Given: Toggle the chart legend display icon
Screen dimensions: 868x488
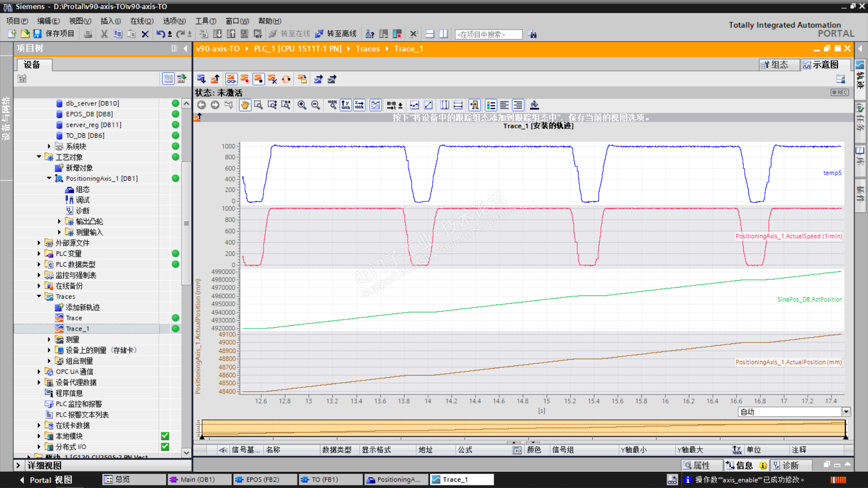Looking at the screenshot, I should click(491, 105).
